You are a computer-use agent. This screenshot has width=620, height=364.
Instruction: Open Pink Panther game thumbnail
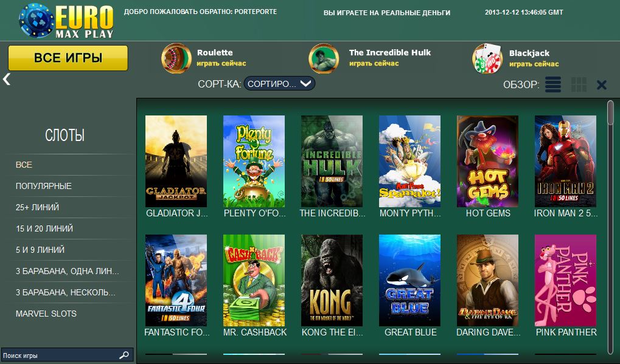[565, 280]
